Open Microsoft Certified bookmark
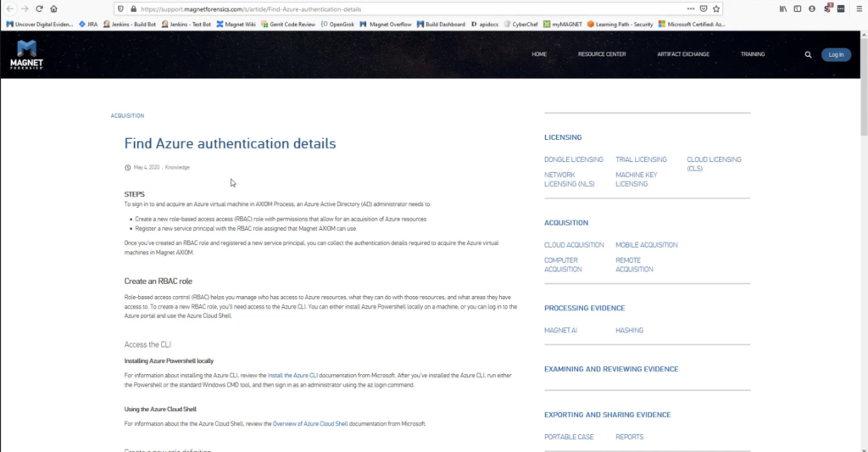The width and height of the screenshot is (868, 452). coord(692,25)
